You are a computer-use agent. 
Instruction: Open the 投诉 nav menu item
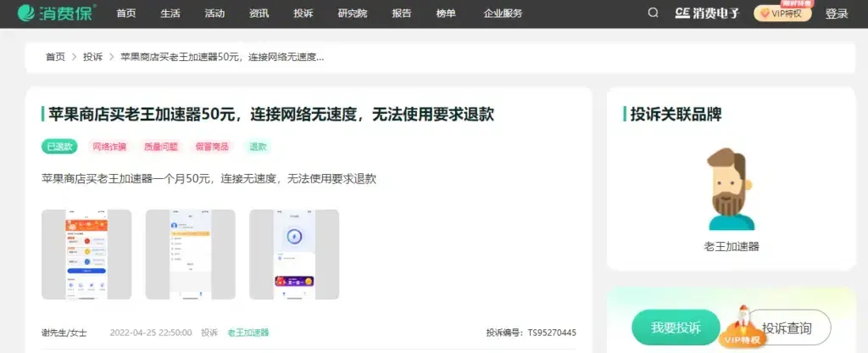[303, 14]
